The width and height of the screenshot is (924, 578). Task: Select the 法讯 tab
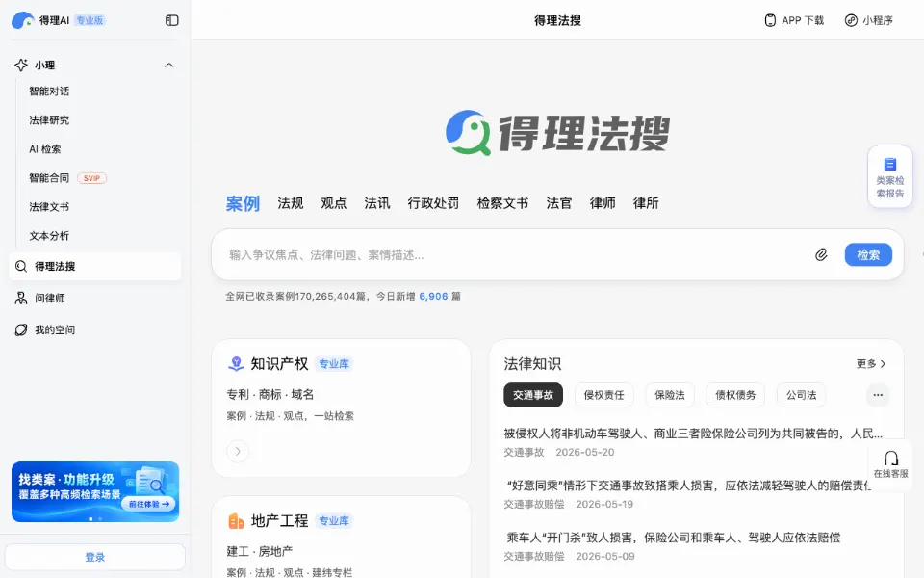tap(377, 203)
